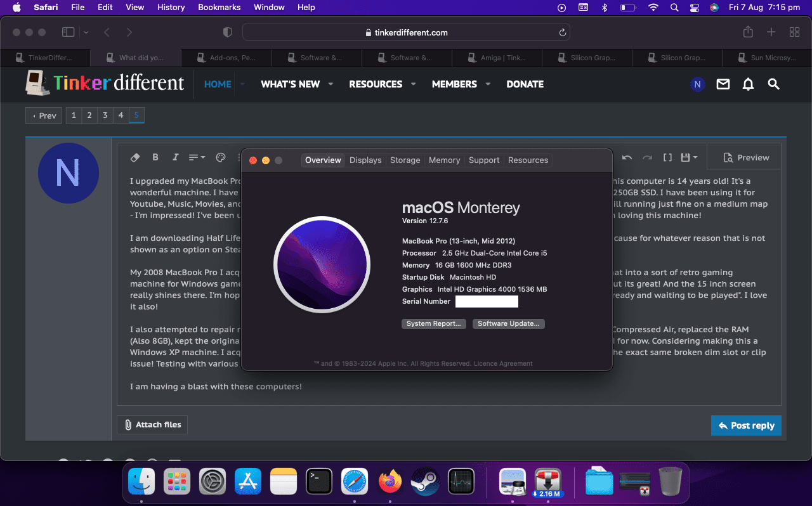Viewport: 812px width, 506px height.
Task: Open the App Store from the Dock
Action: tap(248, 481)
